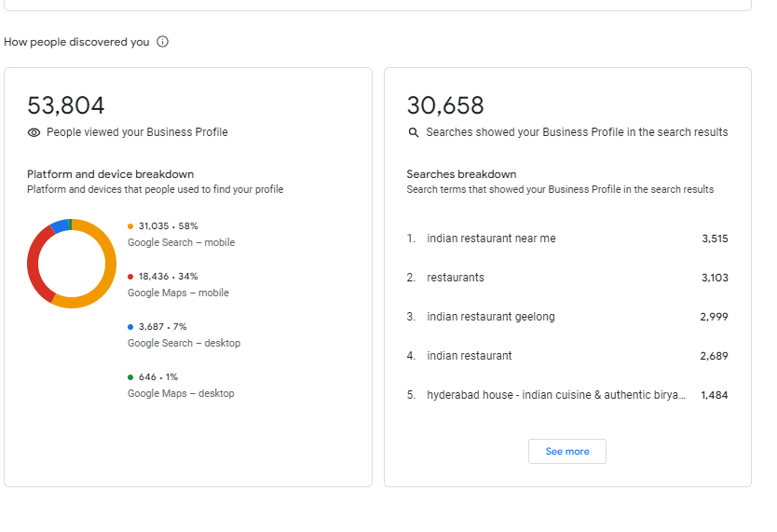The width and height of the screenshot is (777, 532).
Task: Click the 'indian restaurant' fourth search term
Action: 470,356
